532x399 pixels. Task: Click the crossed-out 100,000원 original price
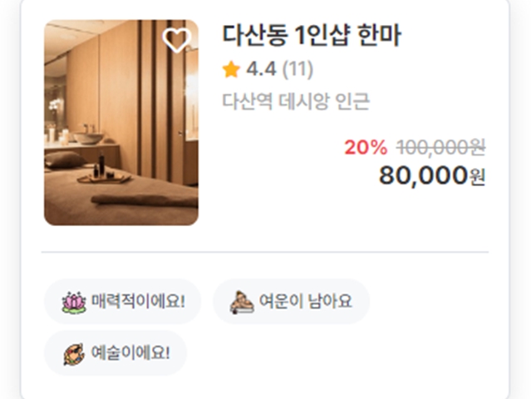pos(441,148)
